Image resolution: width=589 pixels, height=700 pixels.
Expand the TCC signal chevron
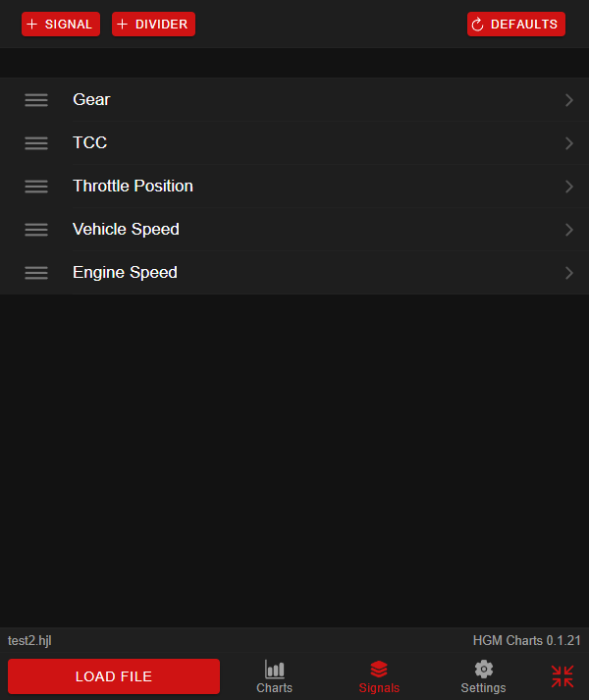(568, 143)
